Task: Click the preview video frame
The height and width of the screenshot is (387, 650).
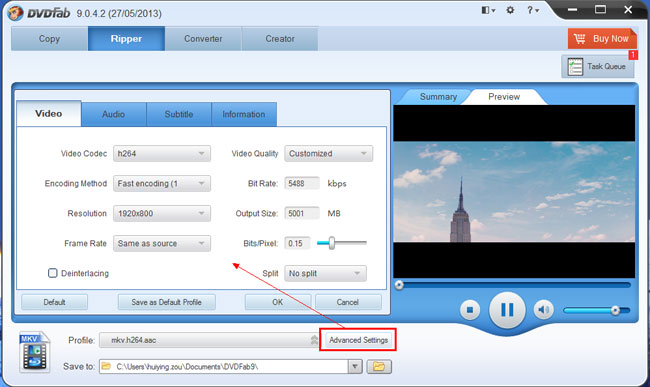Action: pos(514,191)
